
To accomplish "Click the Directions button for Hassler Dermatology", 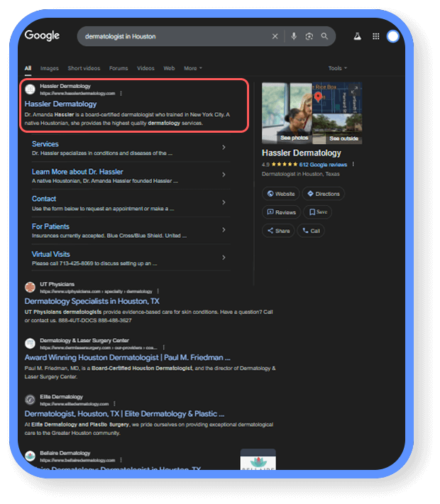I will [323, 194].
